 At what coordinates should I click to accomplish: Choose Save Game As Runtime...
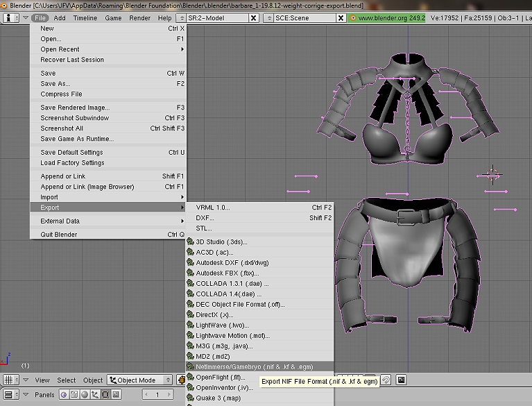(108, 139)
